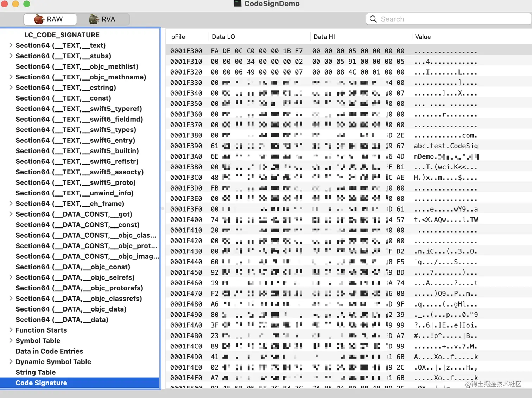This screenshot has width=532, height=398.
Task: Select Section64 (__TEXT,__swift5_assocty)
Action: 80,172
